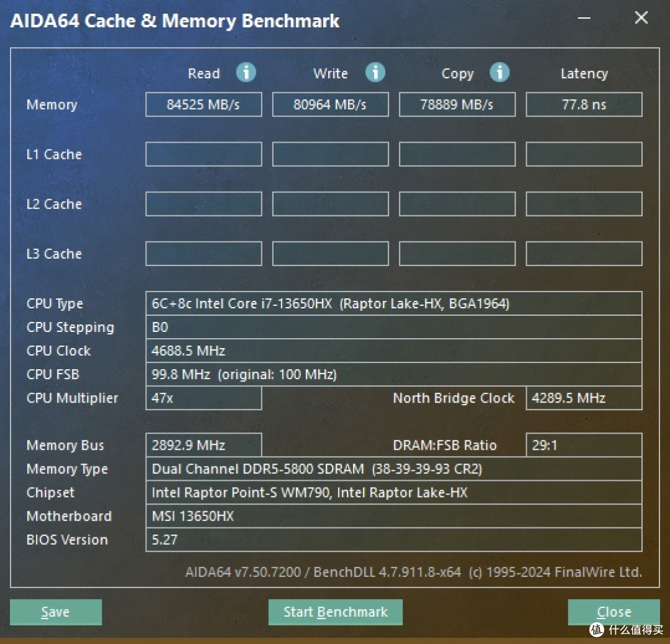Click the empty L3 Cache Latency field
Screen dimensions: 670x644
[x=584, y=253]
